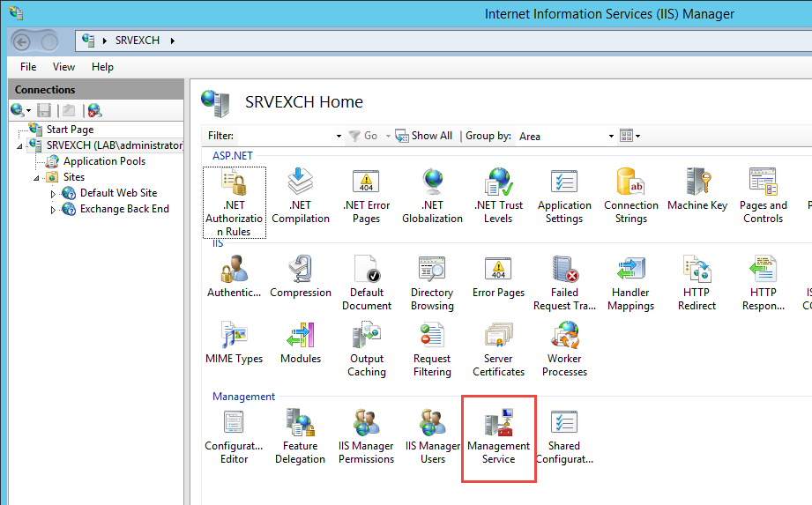
Task: Open Handler Mappings feature
Action: [x=630, y=283]
